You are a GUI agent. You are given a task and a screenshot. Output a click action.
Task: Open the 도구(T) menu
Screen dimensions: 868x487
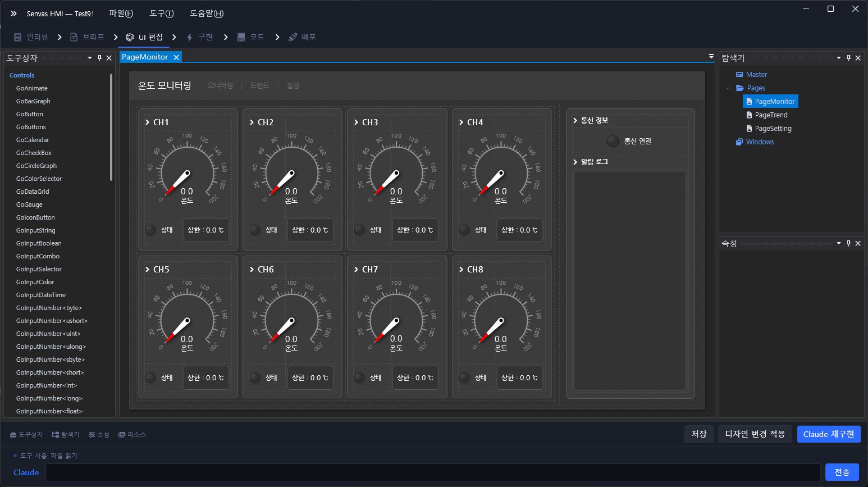(x=162, y=13)
